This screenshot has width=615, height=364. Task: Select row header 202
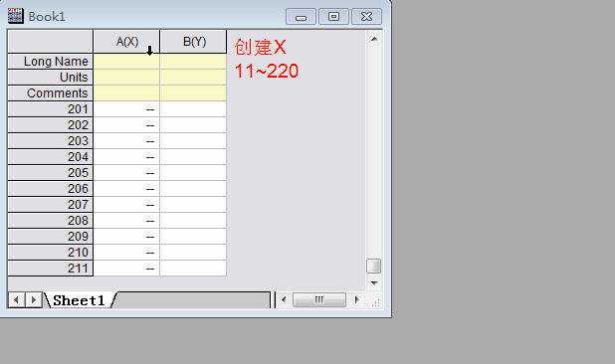(50, 125)
